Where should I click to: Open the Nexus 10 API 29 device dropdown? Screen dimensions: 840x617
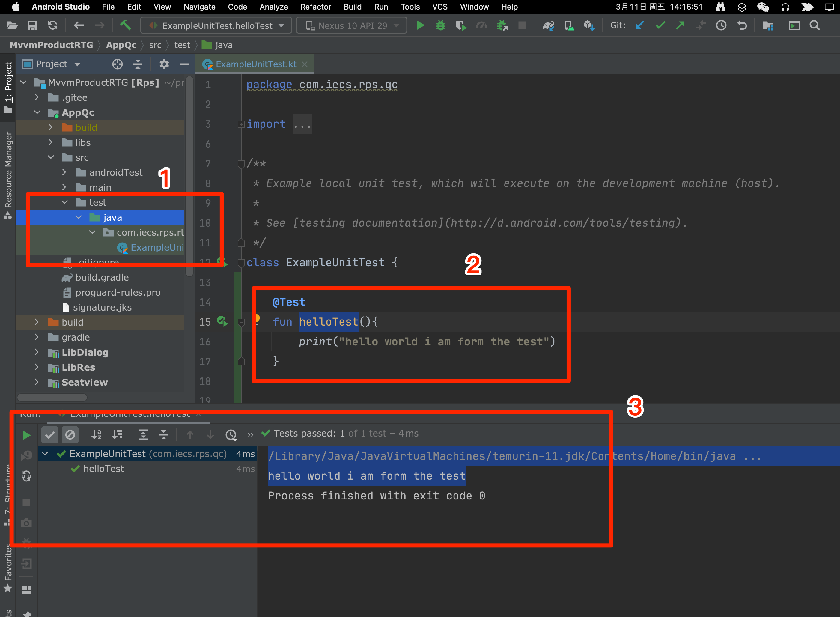tap(351, 25)
